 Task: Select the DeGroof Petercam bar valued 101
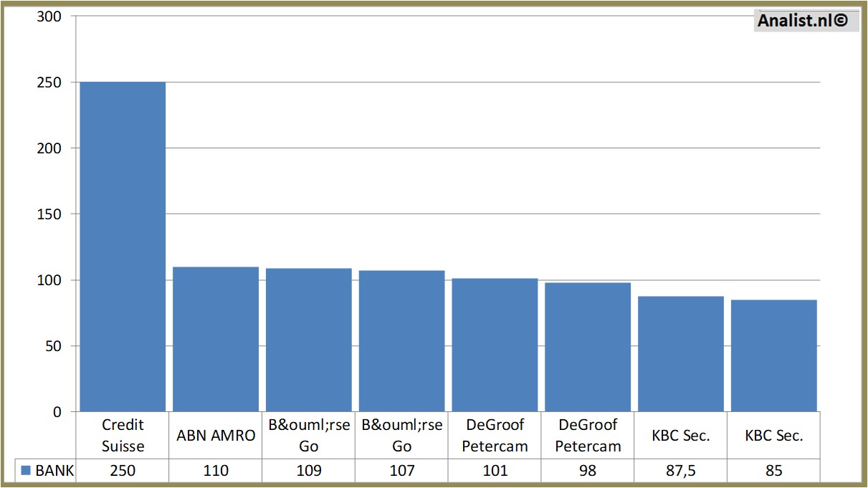coord(495,345)
